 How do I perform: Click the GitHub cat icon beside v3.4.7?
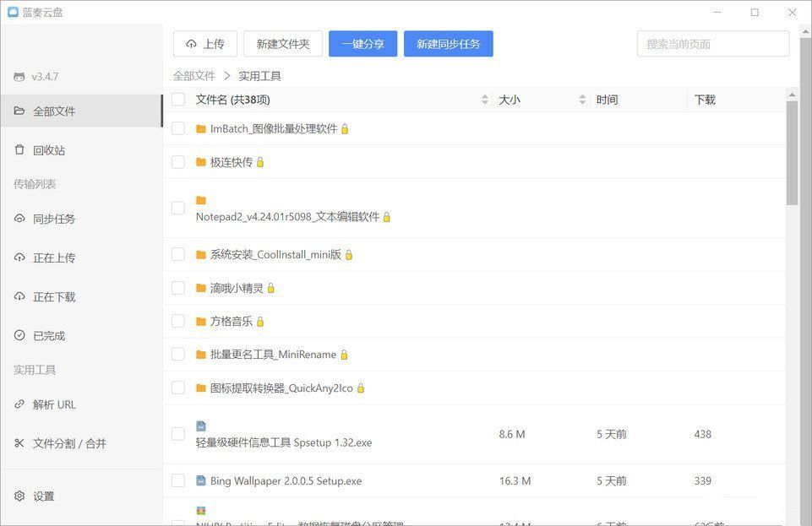(x=19, y=77)
